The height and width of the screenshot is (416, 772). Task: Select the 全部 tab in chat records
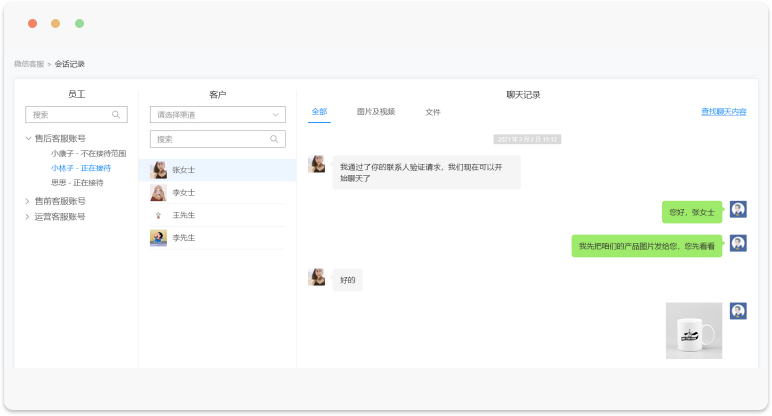pyautogui.click(x=319, y=112)
